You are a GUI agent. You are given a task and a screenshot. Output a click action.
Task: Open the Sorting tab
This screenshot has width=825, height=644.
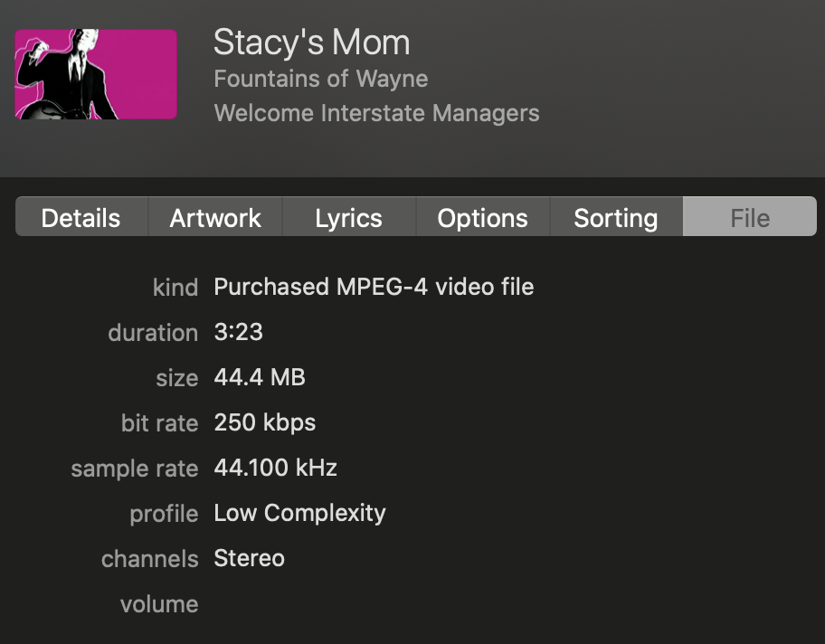point(616,217)
